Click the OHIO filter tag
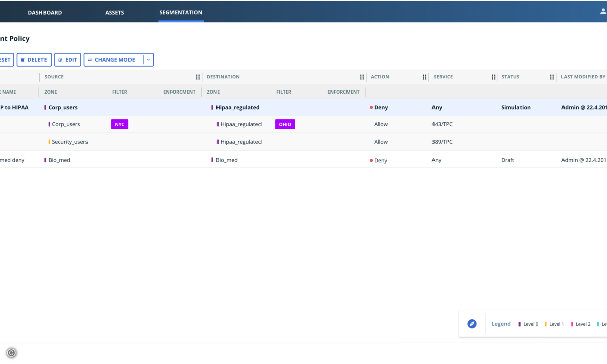Screen dimensions: 607x364 (285, 124)
